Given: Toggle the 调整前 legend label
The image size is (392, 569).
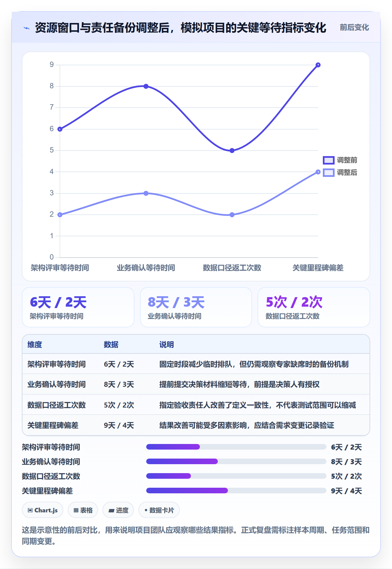Looking at the screenshot, I should coord(347,160).
